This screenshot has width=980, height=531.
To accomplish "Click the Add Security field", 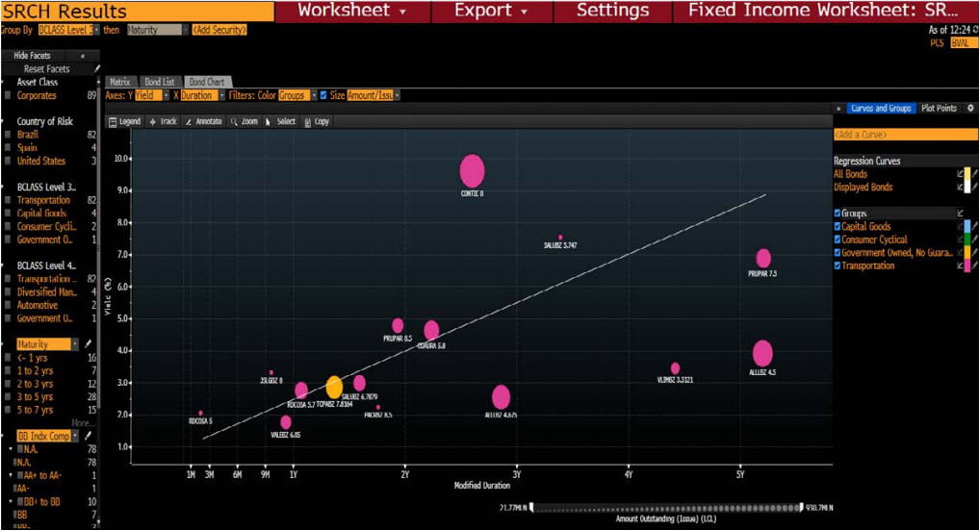I will (x=219, y=30).
